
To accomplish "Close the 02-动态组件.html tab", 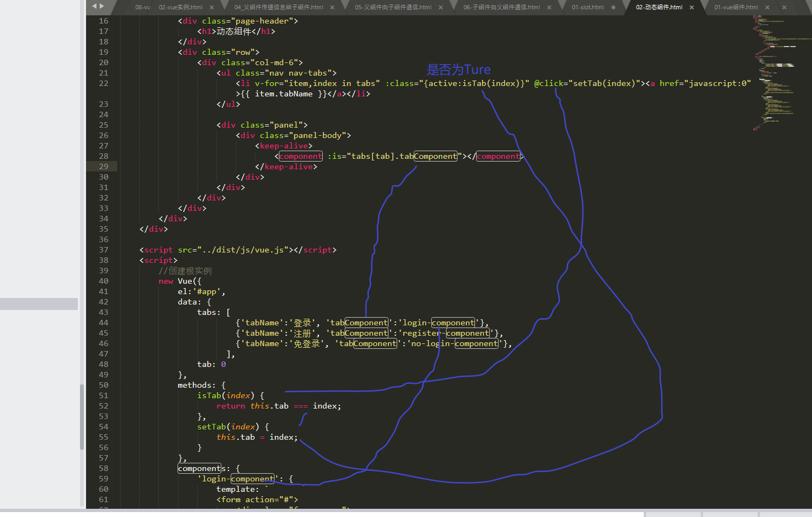I will (x=691, y=7).
